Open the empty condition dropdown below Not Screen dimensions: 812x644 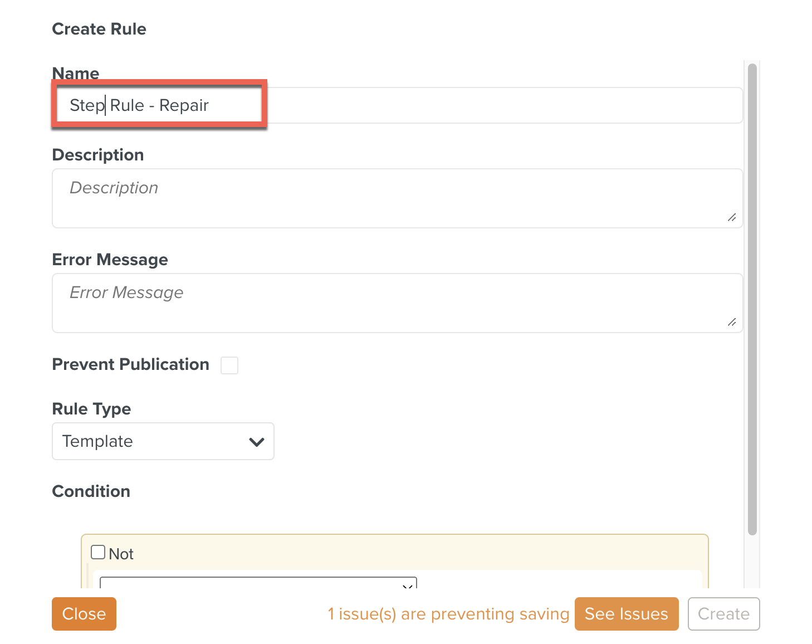pyautogui.click(x=258, y=583)
